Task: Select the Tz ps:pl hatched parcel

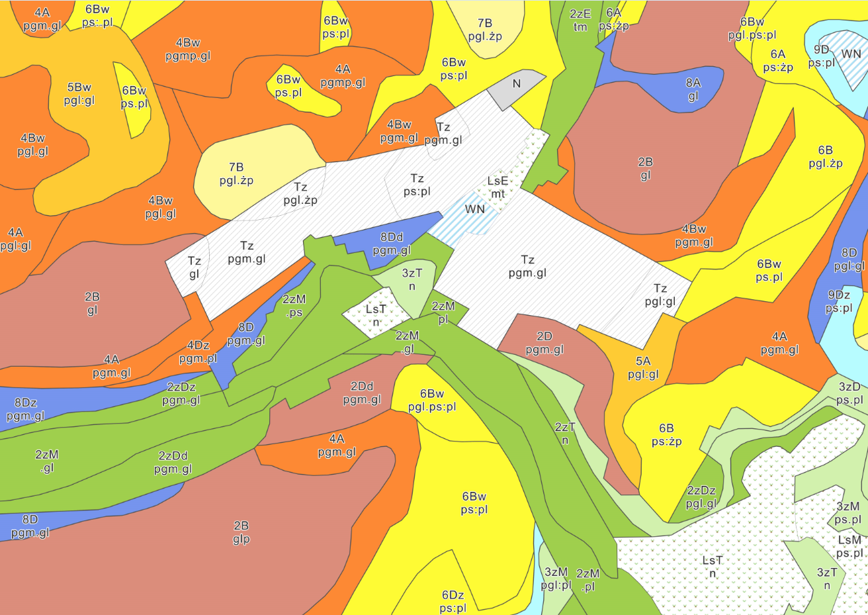Action: (x=417, y=185)
